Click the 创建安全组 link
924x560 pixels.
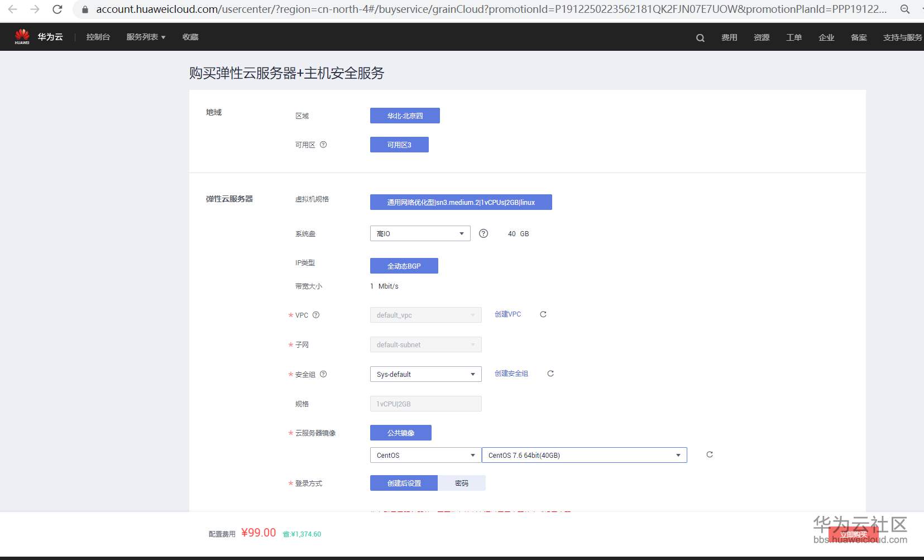[511, 374]
